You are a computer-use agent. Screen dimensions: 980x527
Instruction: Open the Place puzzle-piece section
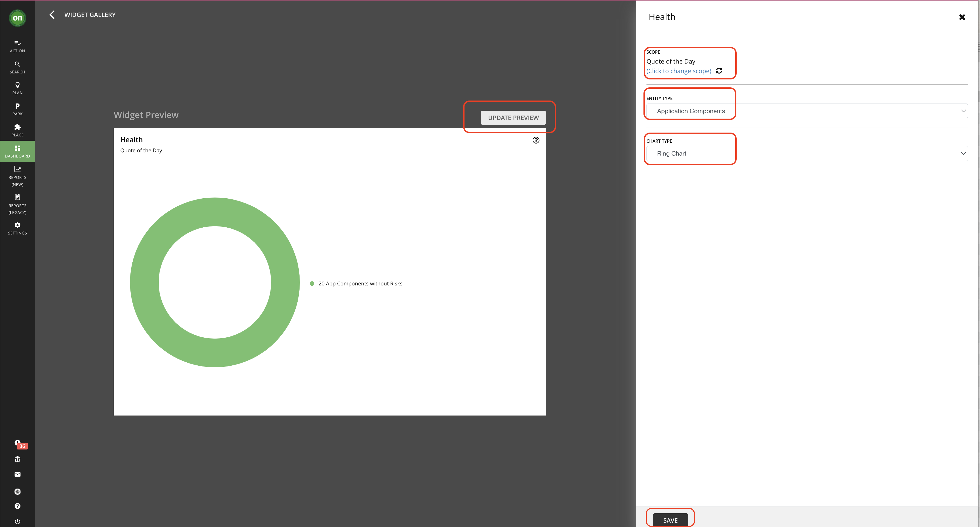(17, 130)
